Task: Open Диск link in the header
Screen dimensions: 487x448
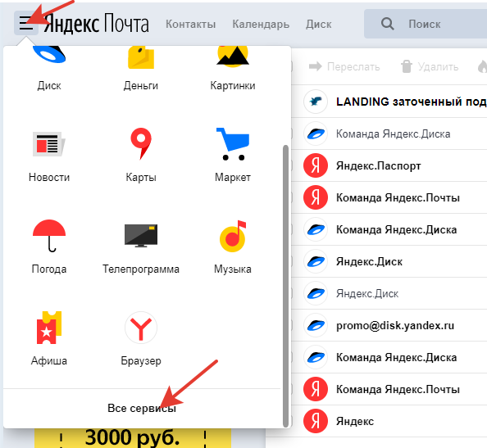Action: (318, 24)
